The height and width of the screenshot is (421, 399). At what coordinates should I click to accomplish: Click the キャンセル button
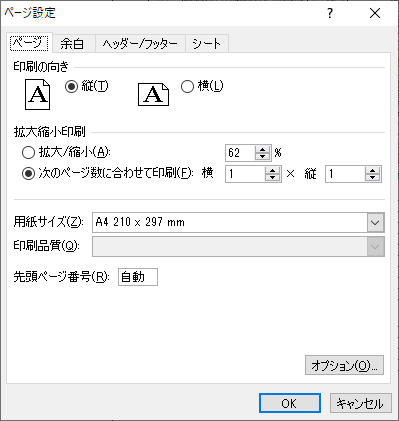pyautogui.click(x=360, y=403)
